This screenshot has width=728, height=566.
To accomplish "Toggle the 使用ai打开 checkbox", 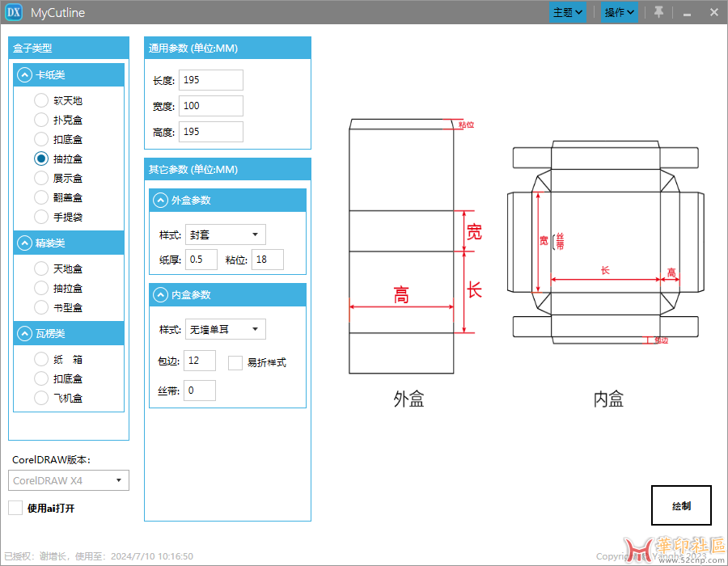I will [15, 508].
